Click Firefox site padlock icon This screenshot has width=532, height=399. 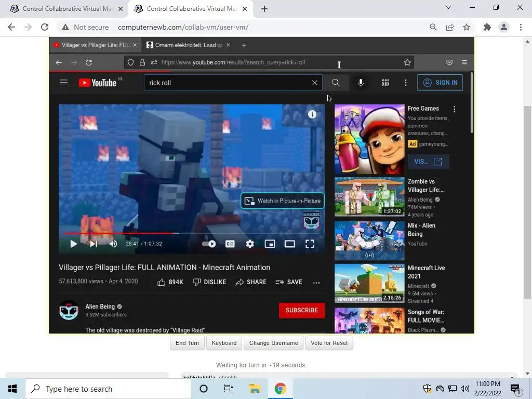[142, 62]
